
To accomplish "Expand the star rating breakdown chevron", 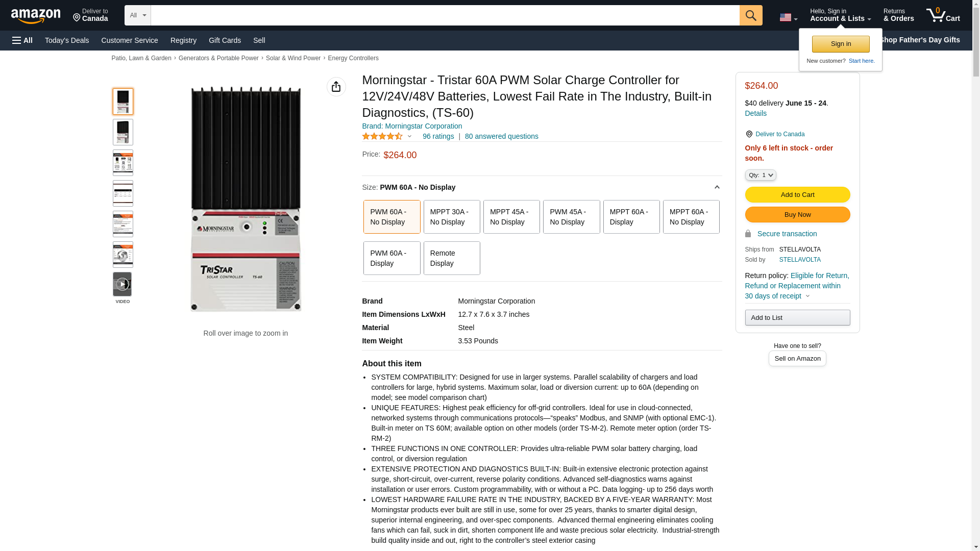I will click(x=409, y=136).
